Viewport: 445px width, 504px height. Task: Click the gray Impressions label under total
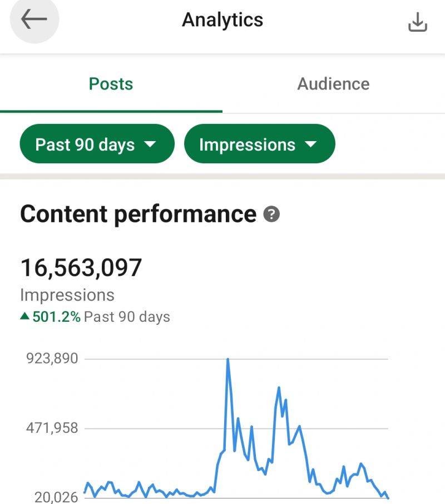(x=67, y=295)
